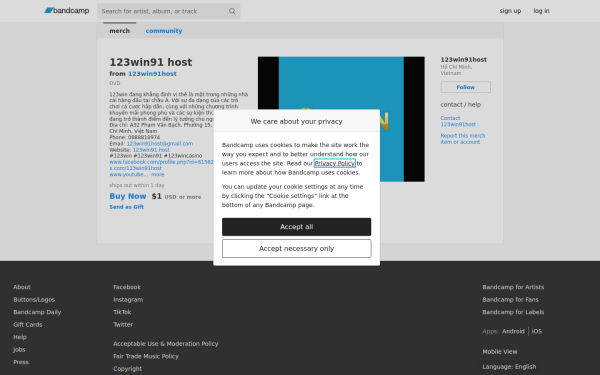The image size is (600, 375).
Task: Open the Gift Cards footer link
Action: 28,324
